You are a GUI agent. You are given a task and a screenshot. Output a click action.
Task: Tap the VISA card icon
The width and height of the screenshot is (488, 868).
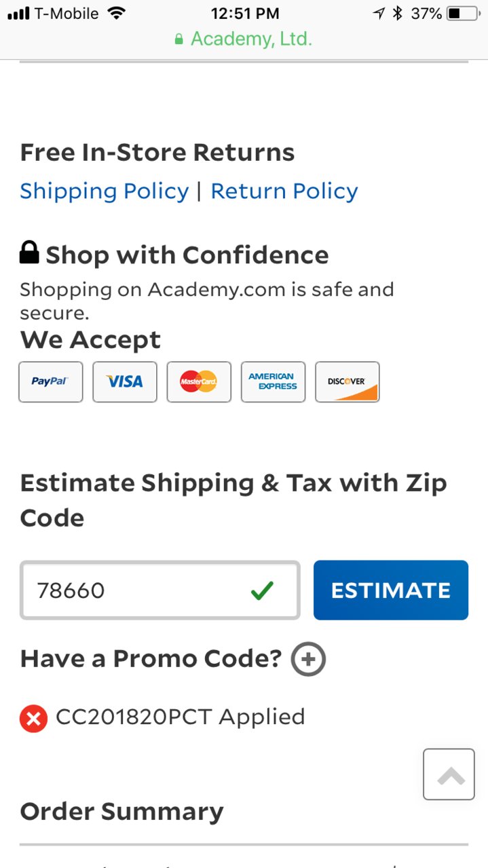coord(125,381)
